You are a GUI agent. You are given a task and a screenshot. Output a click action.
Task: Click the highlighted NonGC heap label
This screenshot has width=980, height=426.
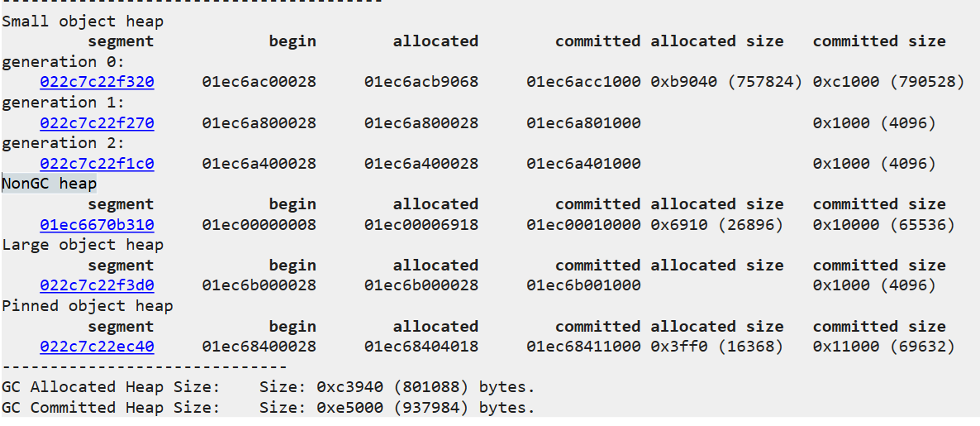(x=50, y=184)
